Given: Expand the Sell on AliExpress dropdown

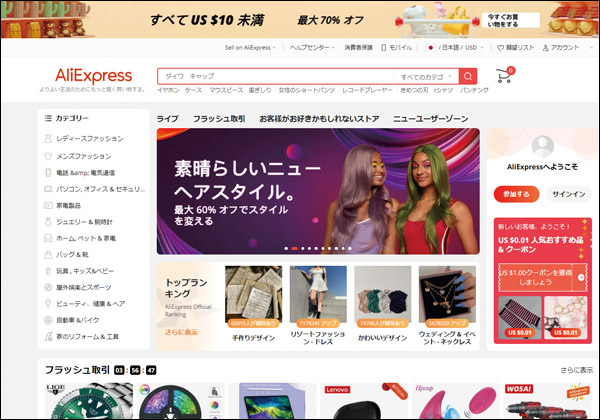Looking at the screenshot, I should [x=250, y=48].
